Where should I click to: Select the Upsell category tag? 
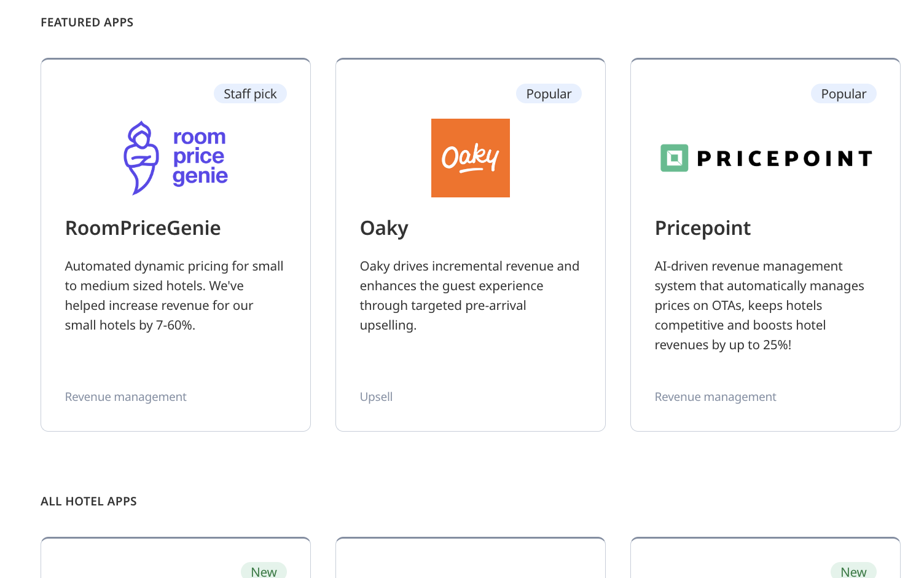[x=376, y=397]
